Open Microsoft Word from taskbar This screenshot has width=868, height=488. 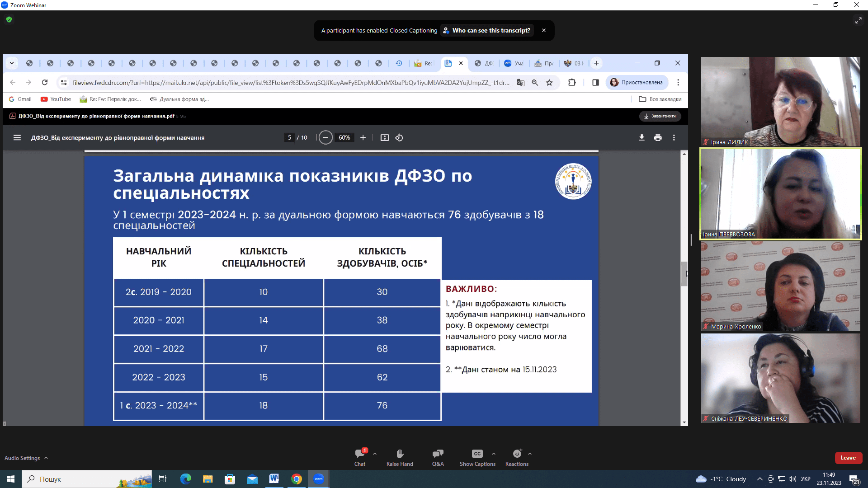coord(274,479)
